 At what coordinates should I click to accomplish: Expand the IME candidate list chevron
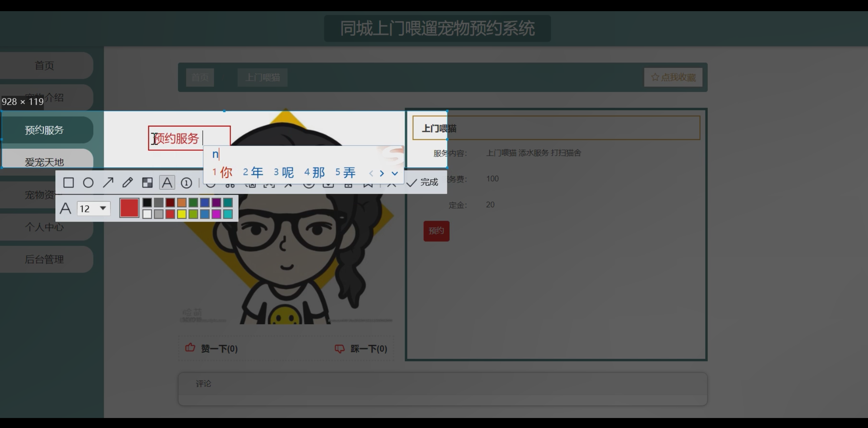pos(395,173)
